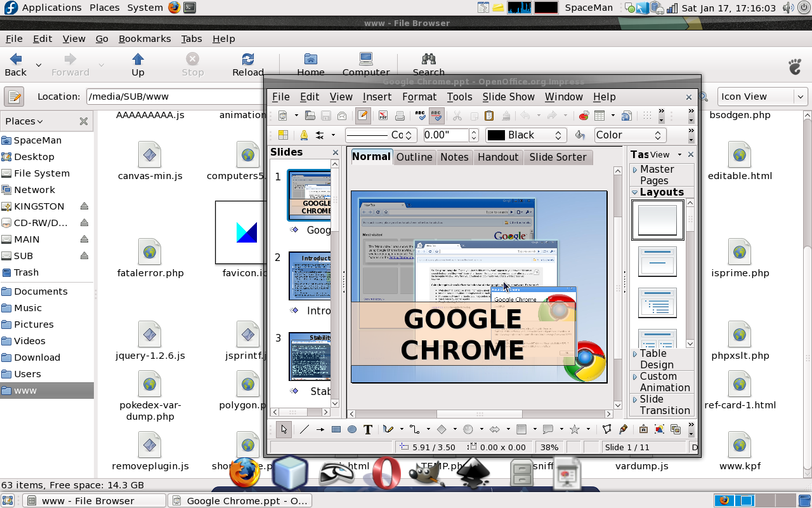812x508 pixels.
Task: Select the Line drawing tool
Action: pyautogui.click(x=304, y=429)
